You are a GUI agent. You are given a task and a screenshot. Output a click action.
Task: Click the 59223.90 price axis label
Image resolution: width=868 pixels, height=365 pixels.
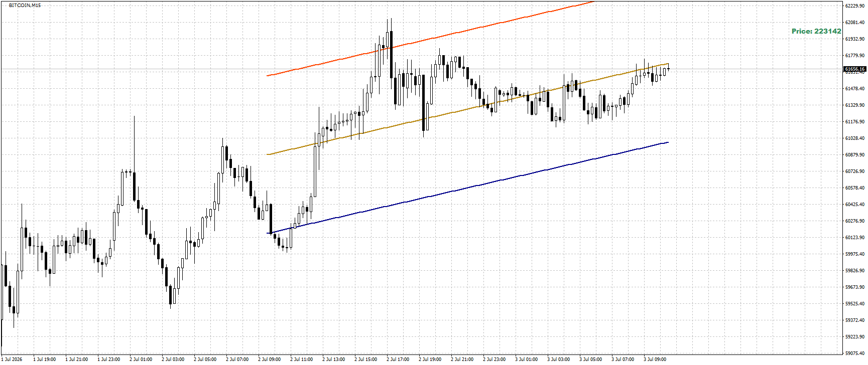[x=855, y=337]
